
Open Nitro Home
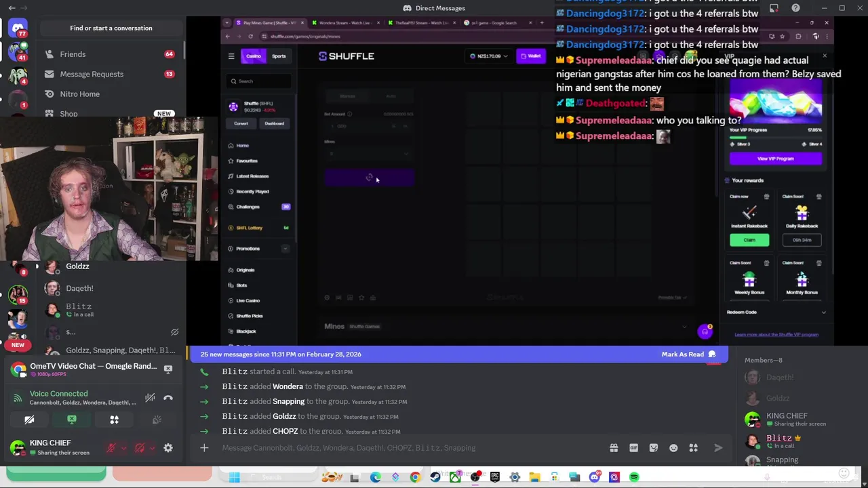click(110, 94)
